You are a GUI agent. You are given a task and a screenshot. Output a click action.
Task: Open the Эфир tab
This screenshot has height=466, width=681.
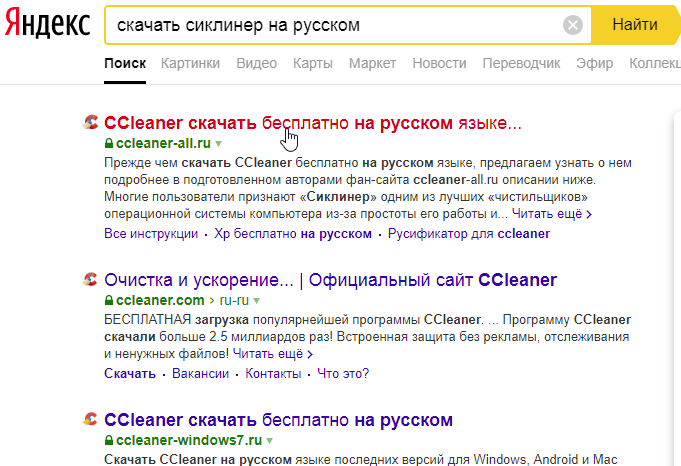coord(595,63)
